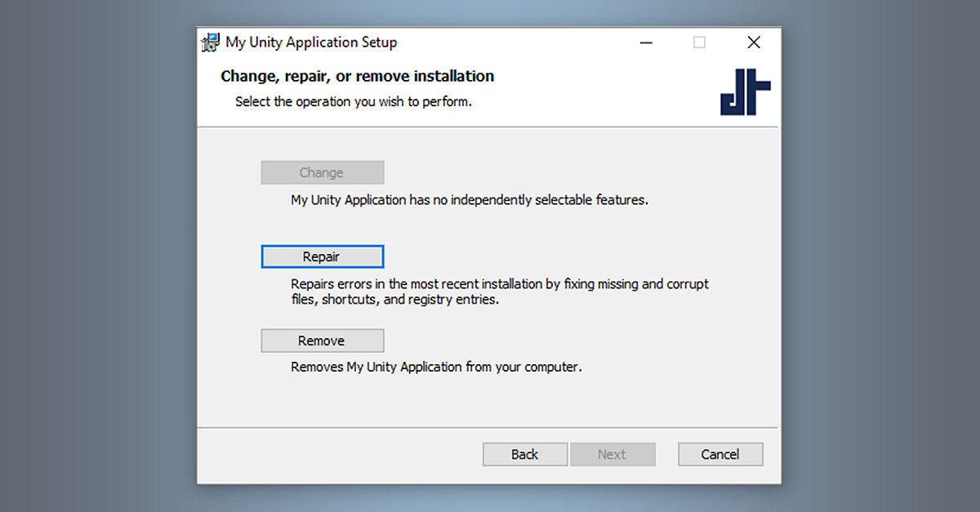Close the setup window with the X
The height and width of the screenshot is (512, 980).
tap(754, 42)
